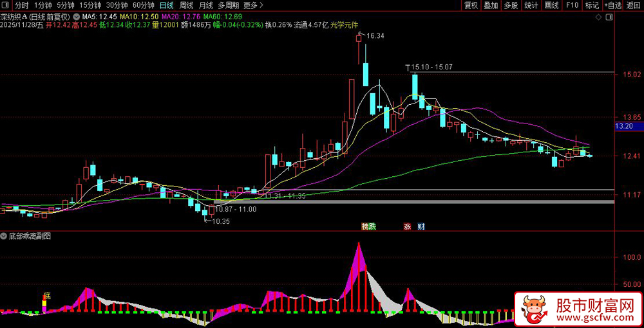Switch to the 周线 weekly tab
The height and width of the screenshot is (328, 644).
click(187, 5)
